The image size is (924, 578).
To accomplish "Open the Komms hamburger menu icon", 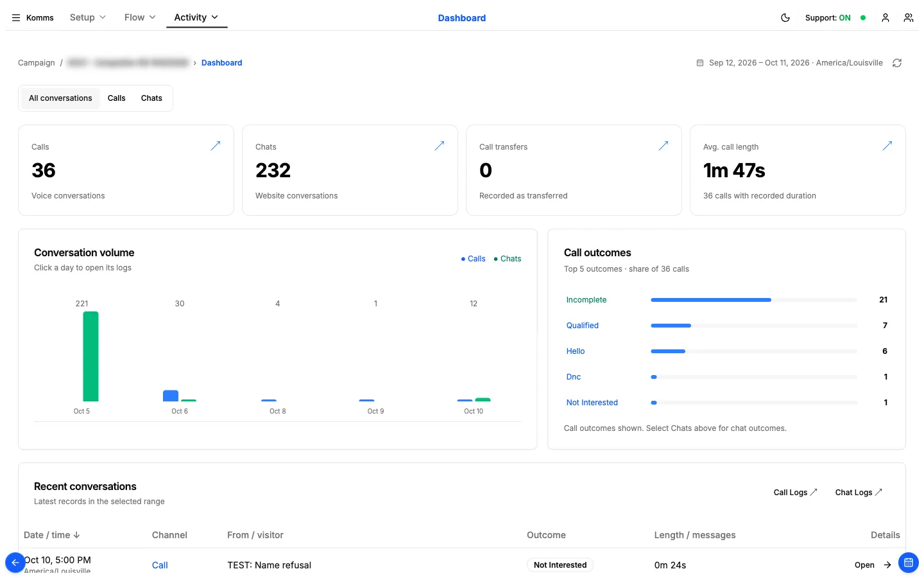I will tap(16, 18).
